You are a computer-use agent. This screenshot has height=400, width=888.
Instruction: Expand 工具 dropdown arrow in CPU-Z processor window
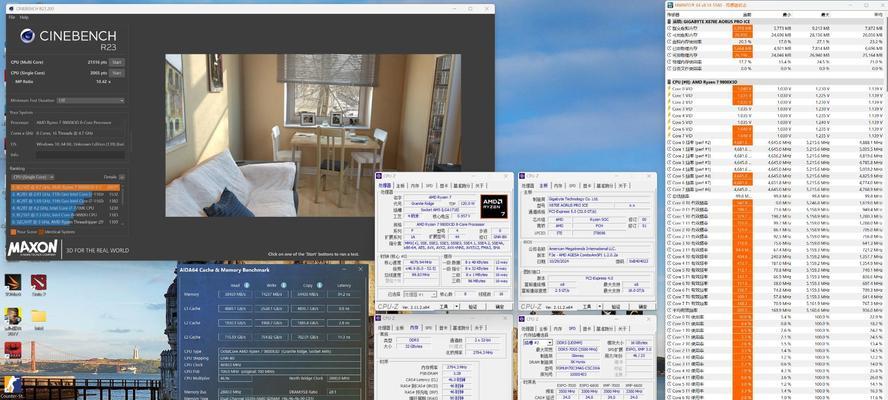(454, 307)
